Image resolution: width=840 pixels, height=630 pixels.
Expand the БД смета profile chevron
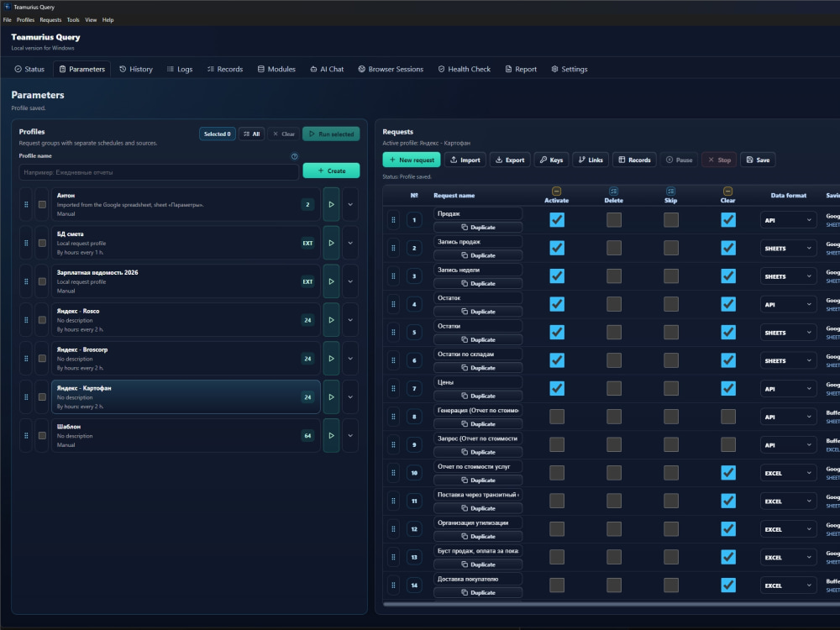click(350, 244)
